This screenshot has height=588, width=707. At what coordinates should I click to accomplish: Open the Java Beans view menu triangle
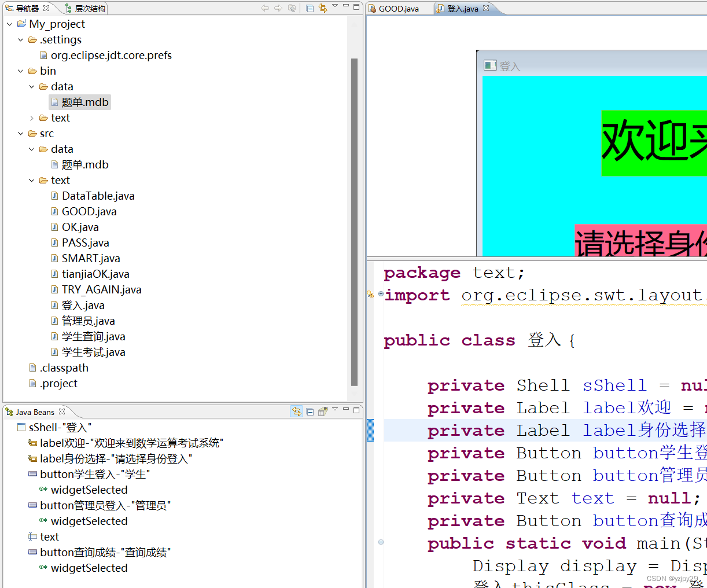pos(335,411)
